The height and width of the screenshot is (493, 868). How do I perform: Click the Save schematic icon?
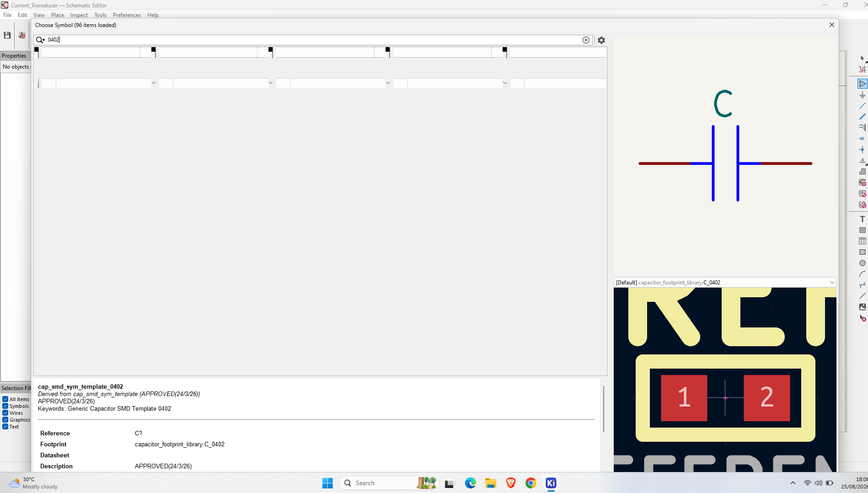click(x=7, y=35)
